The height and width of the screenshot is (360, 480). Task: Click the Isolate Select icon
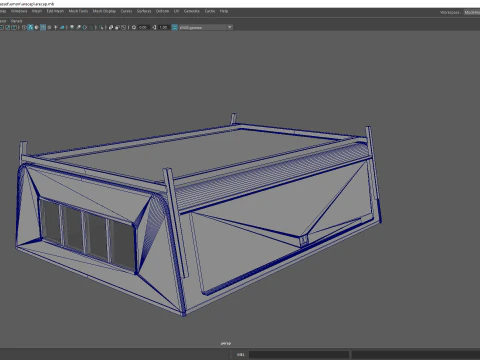101,27
